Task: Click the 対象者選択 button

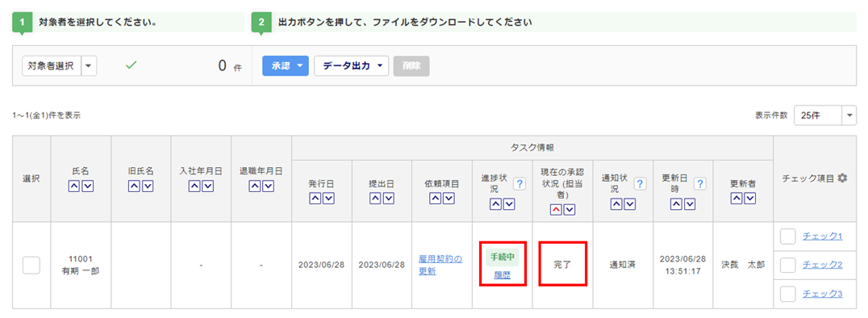Action: pyautogui.click(x=52, y=66)
